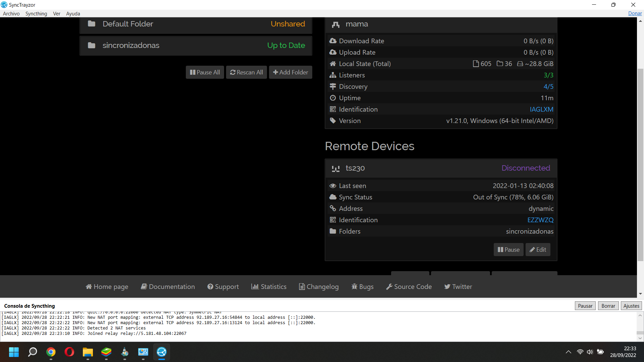Pause the ts230 device
Viewport: 644px width, 362px height.
(x=508, y=250)
